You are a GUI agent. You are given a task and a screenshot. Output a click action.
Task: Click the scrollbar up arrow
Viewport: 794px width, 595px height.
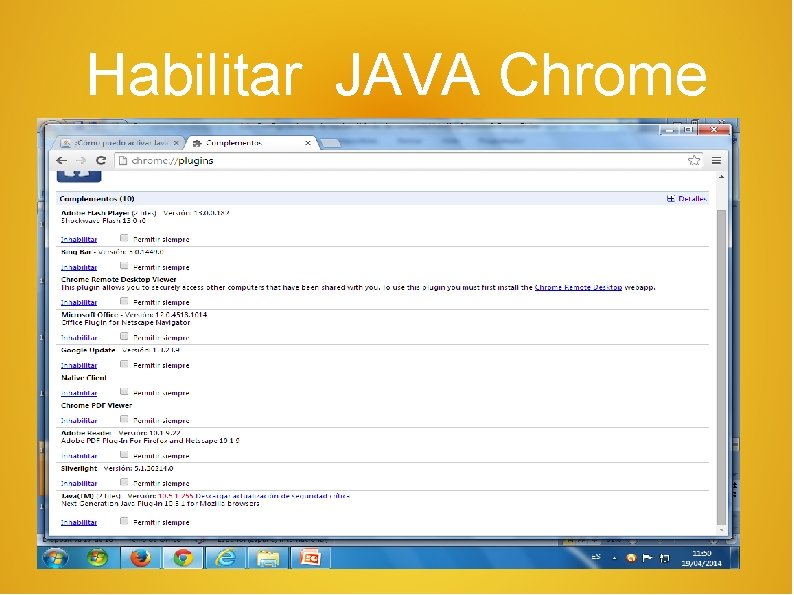721,177
